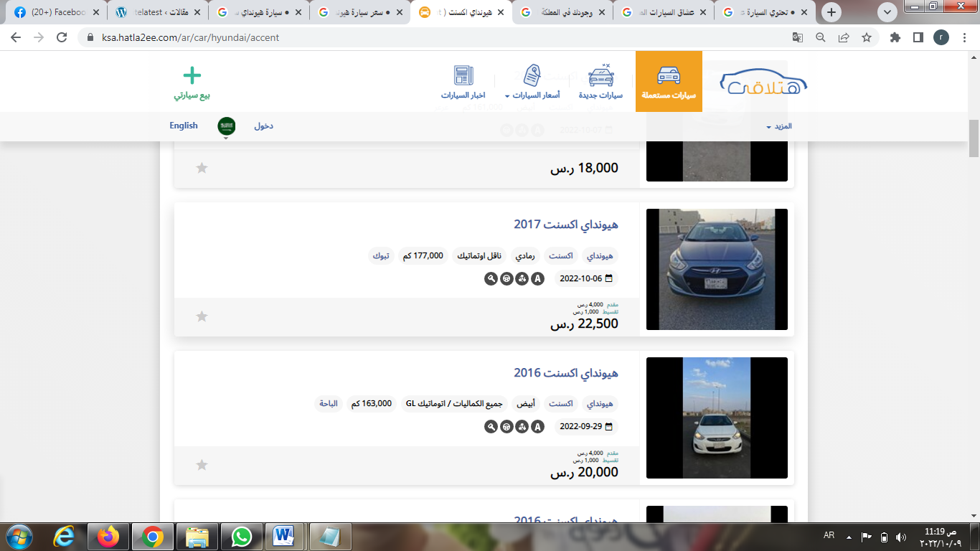980x551 pixels.
Task: Open the هيونداي اكسنت 2017 listing title
Action: pos(566,225)
